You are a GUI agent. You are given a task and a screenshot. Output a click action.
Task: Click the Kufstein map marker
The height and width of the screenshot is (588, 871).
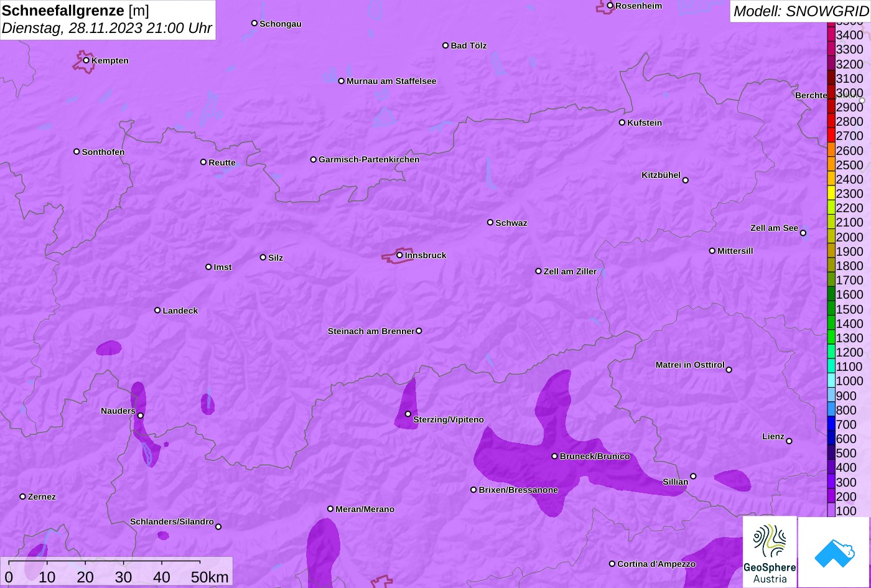[622, 123]
